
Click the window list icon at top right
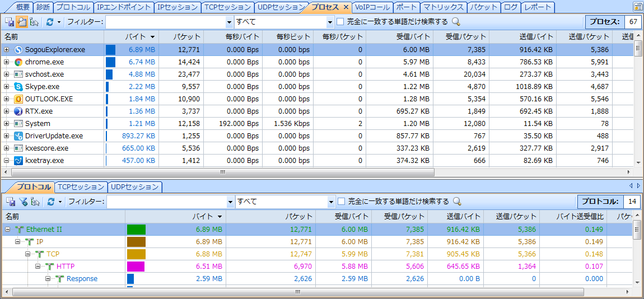(637, 7)
